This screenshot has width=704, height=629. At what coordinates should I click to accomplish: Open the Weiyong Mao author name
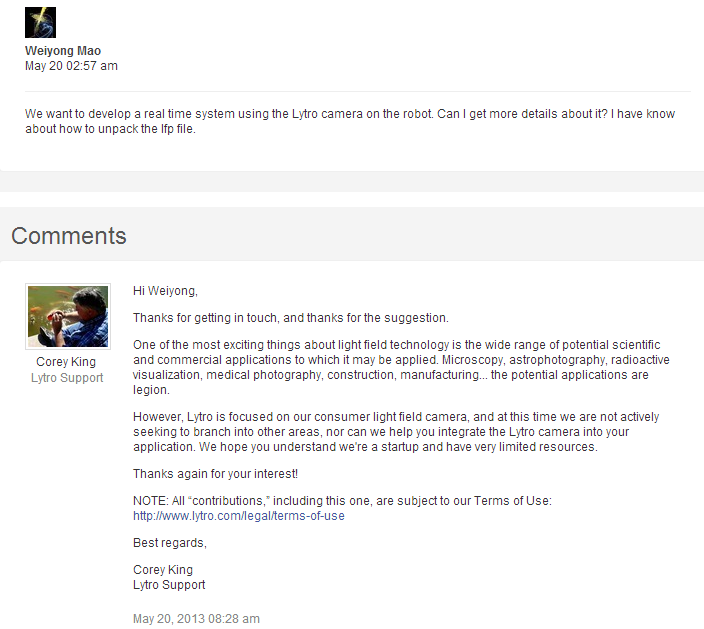[63, 51]
